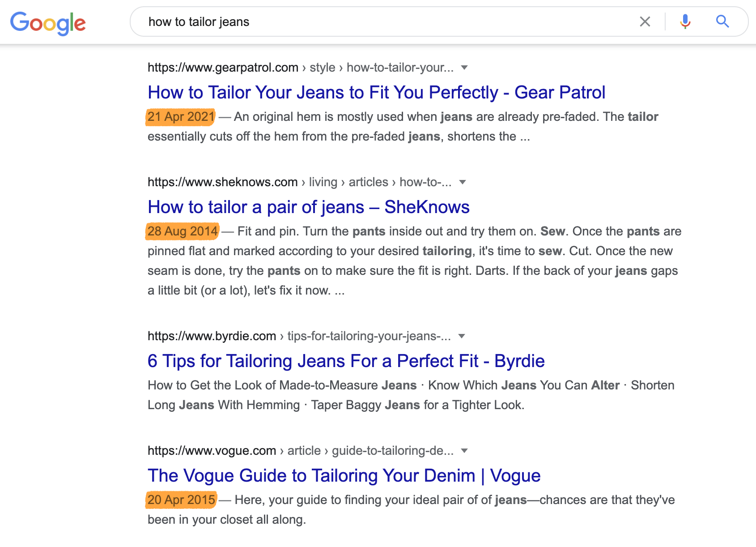Open the Gear Patrol jeans tailoring article
The image size is (756, 547).
coord(376,93)
